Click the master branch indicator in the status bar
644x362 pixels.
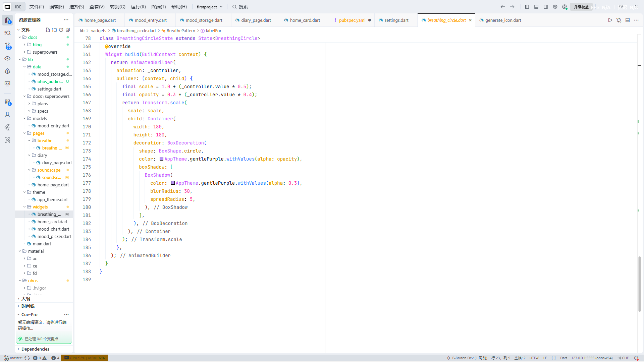(x=13, y=358)
